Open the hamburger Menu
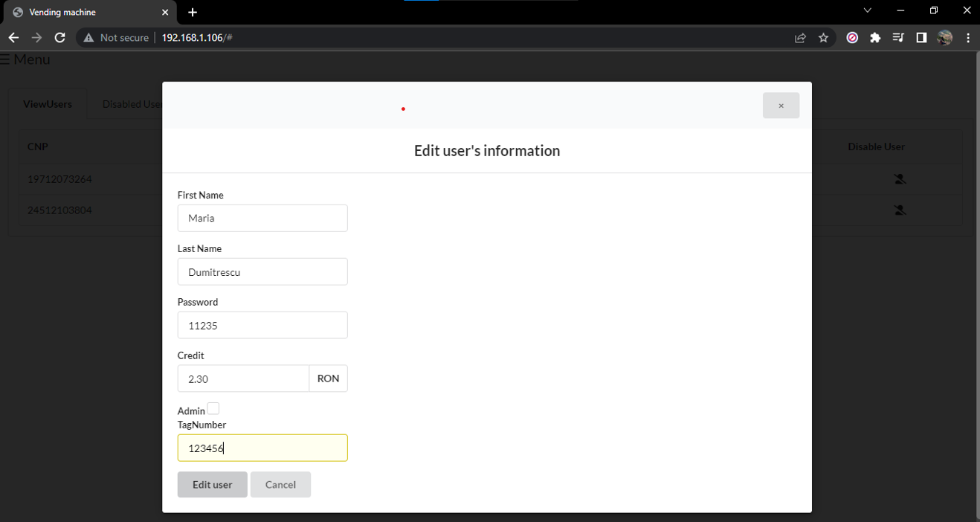Screen dimensions: 980x522 coord(25,59)
